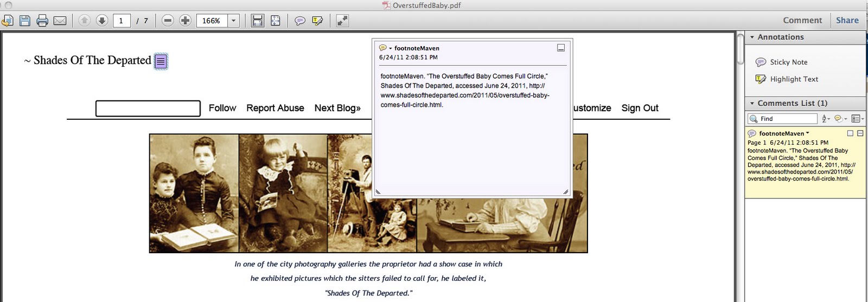Open the Comment pane tab
Image resolution: width=868 pixels, height=302 pixels.
point(802,21)
